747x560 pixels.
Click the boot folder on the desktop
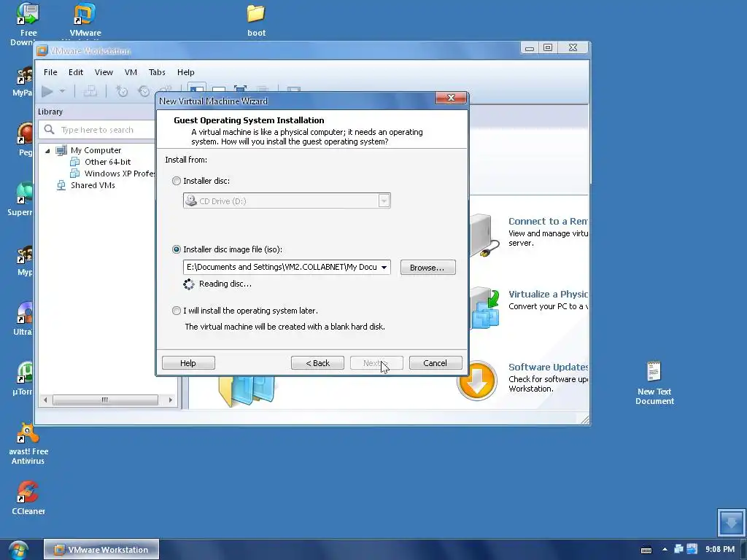pyautogui.click(x=256, y=14)
